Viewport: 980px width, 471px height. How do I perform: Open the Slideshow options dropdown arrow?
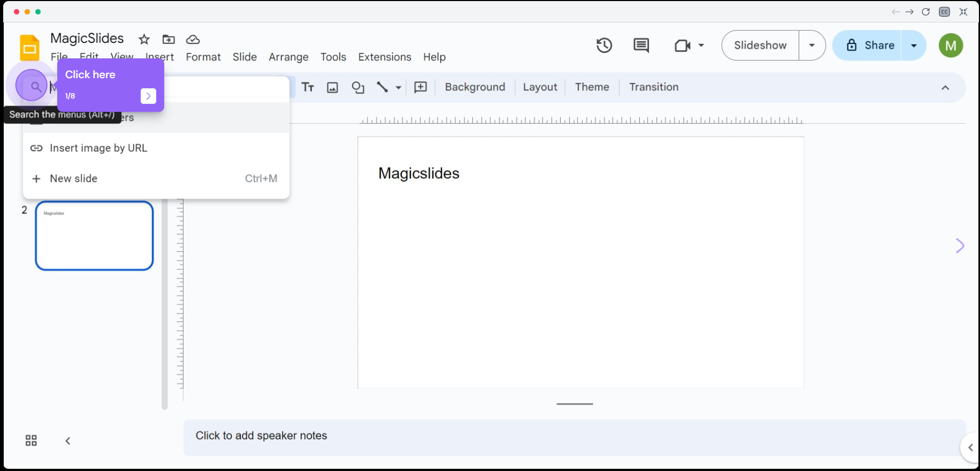click(812, 45)
